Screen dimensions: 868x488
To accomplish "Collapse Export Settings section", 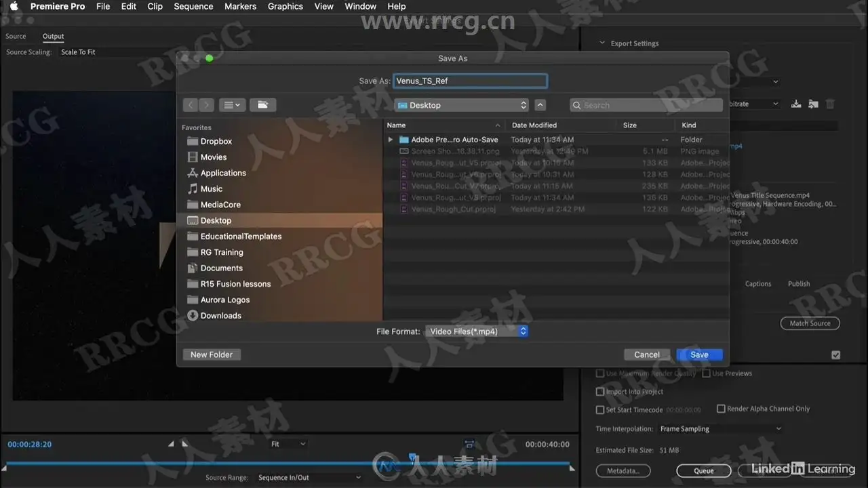I will click(x=601, y=43).
